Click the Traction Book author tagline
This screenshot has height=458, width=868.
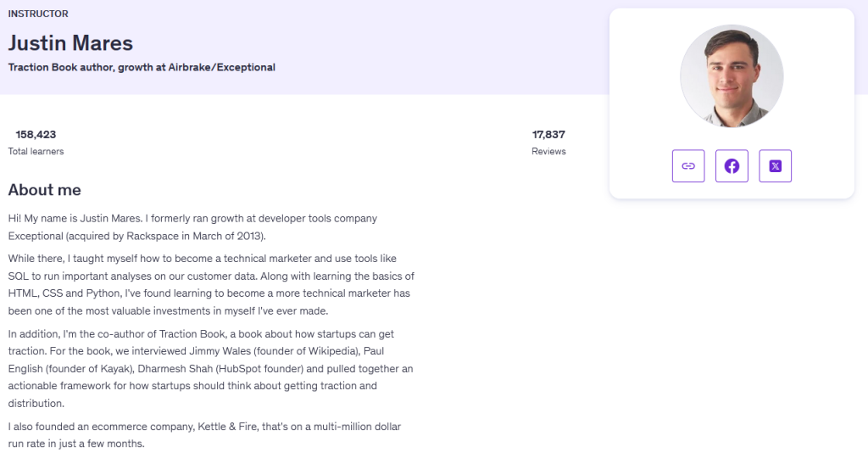click(x=142, y=67)
